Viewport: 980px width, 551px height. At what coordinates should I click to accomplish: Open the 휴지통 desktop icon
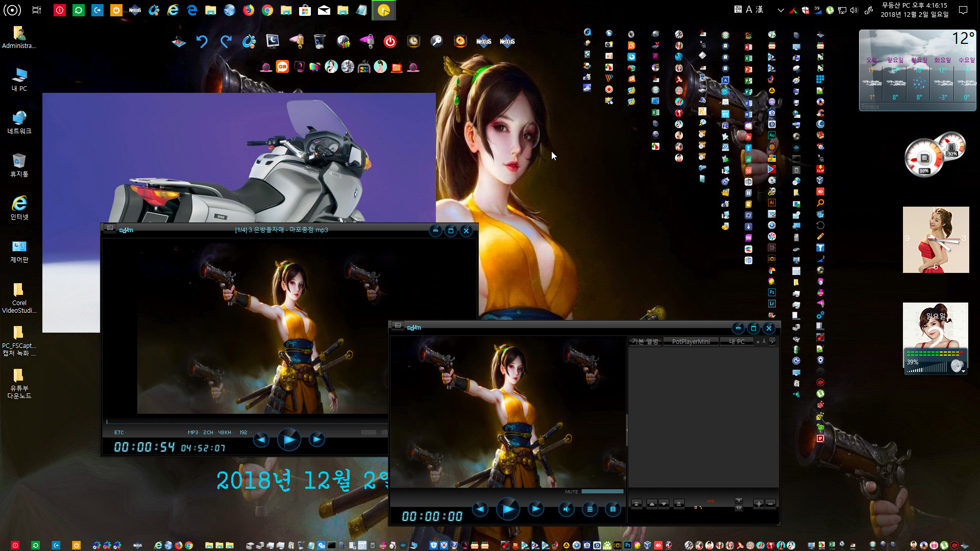19,165
